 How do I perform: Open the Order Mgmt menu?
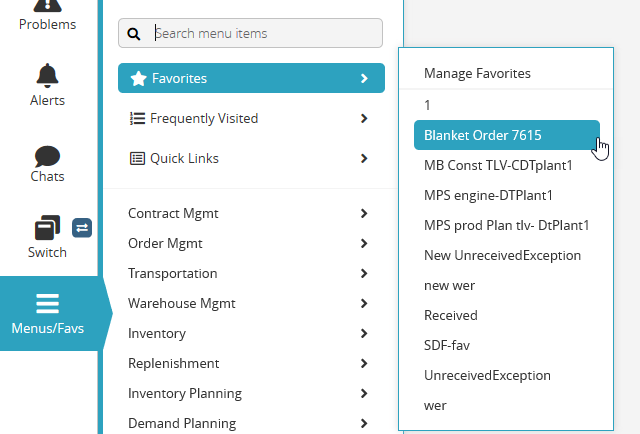[166, 243]
